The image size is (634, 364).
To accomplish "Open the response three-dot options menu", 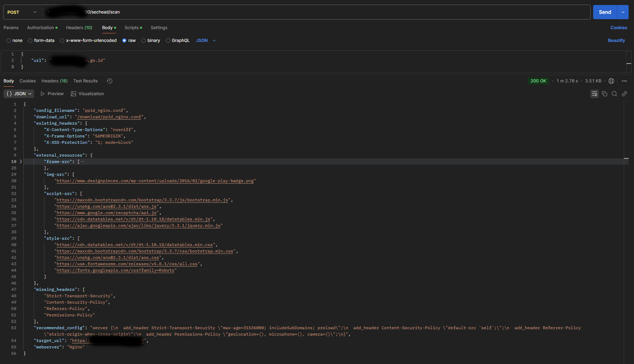I will 624,81.
